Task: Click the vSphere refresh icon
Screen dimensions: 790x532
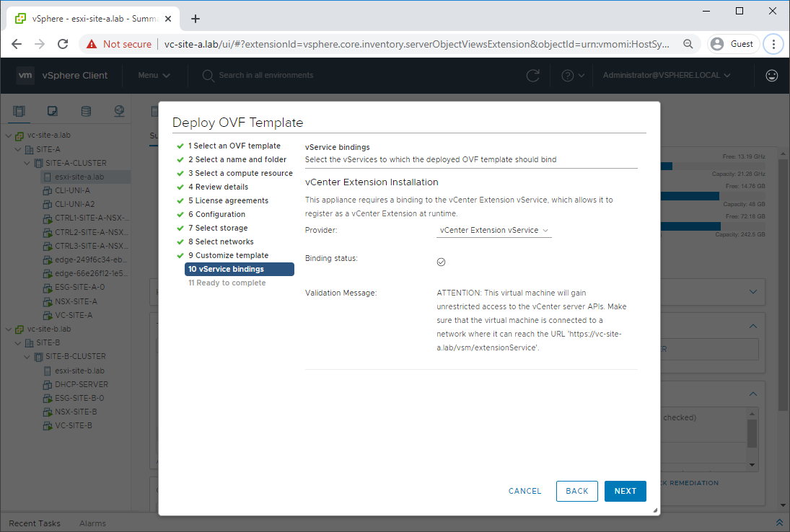Action: [x=532, y=76]
